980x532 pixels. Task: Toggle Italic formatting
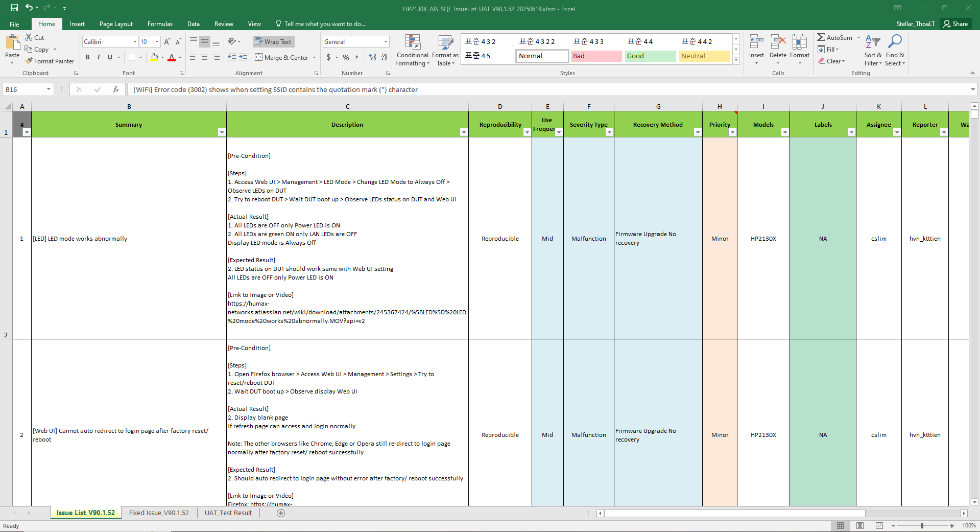[99, 57]
